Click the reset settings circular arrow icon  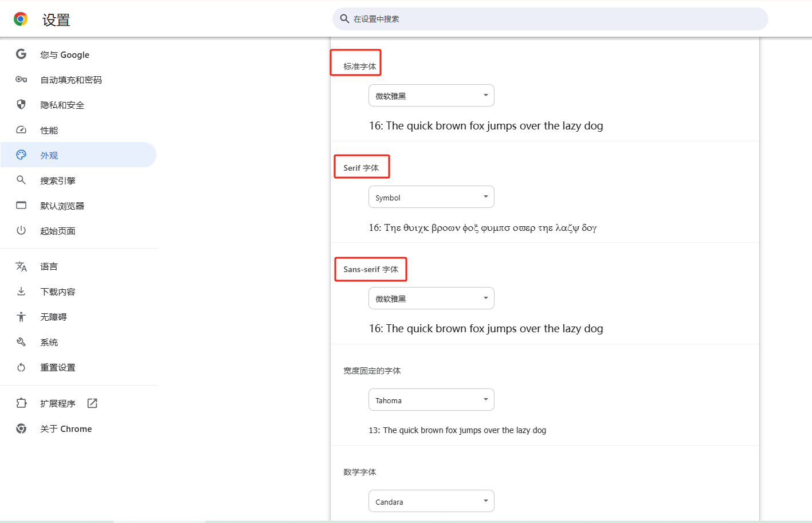click(x=21, y=367)
